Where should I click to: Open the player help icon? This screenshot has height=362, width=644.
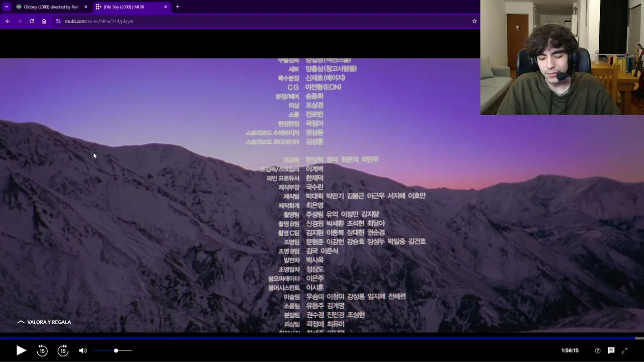[x=598, y=350]
